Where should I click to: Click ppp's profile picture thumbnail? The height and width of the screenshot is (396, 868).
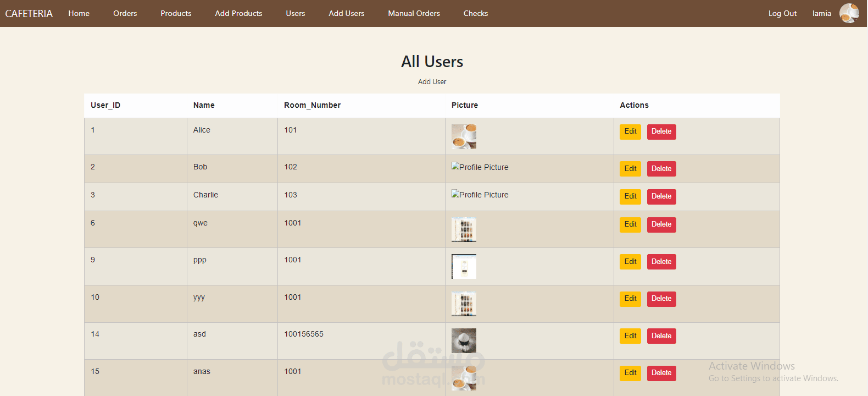tap(464, 266)
